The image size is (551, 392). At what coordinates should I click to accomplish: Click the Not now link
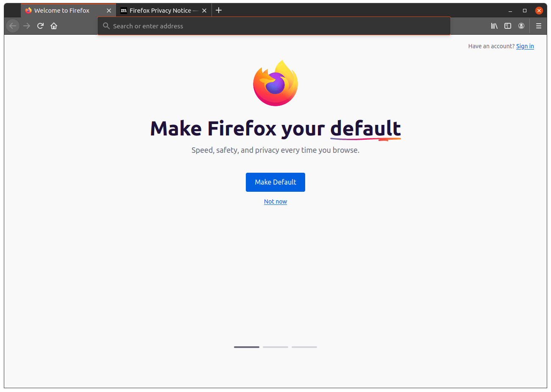275,202
